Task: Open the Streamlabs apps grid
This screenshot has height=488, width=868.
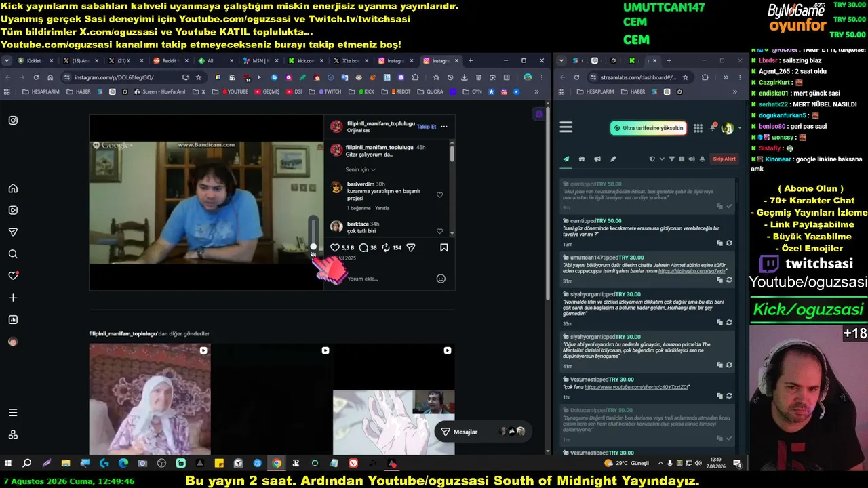Action: [x=698, y=128]
